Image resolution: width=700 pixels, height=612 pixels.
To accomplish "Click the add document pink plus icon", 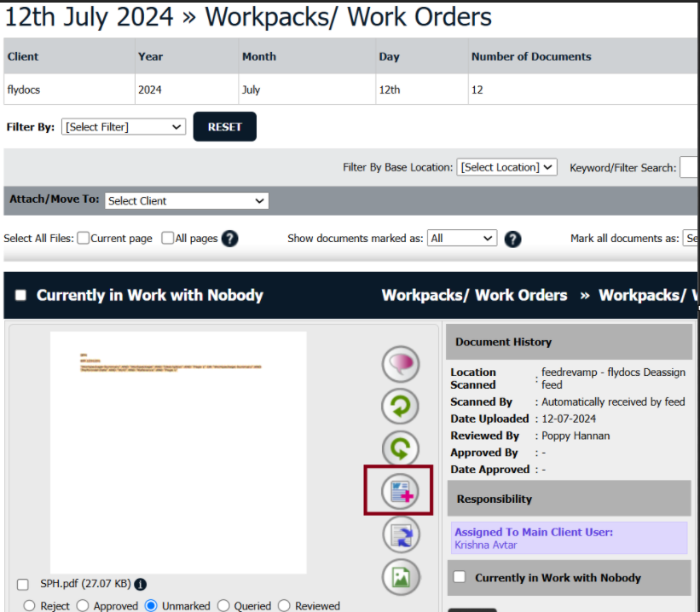I will click(401, 491).
